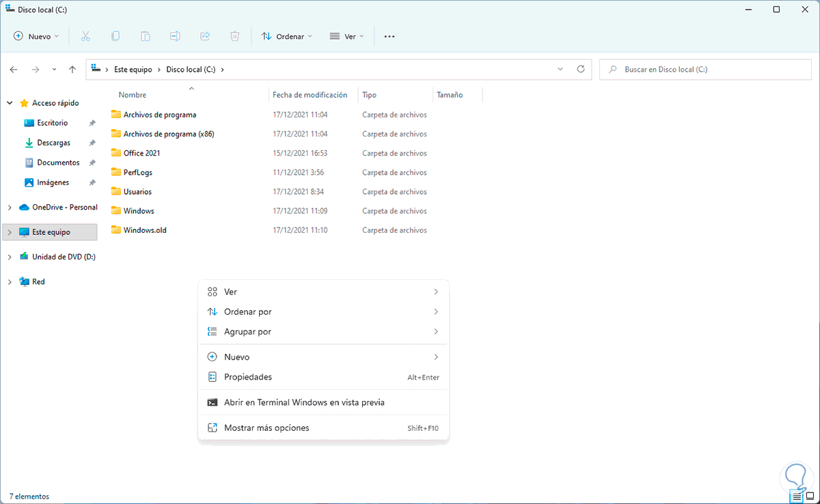
Task: Open the Ordenar dropdown in toolbar
Action: 287,36
